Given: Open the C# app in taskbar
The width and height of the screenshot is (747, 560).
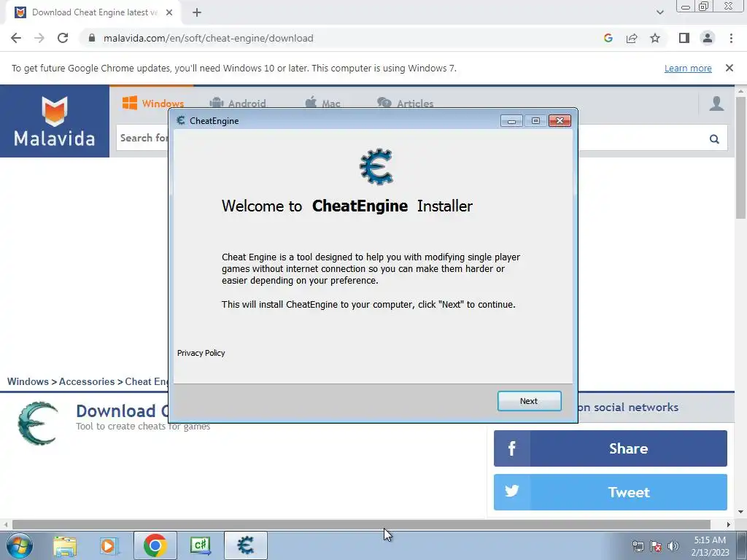Looking at the screenshot, I should coord(200,545).
